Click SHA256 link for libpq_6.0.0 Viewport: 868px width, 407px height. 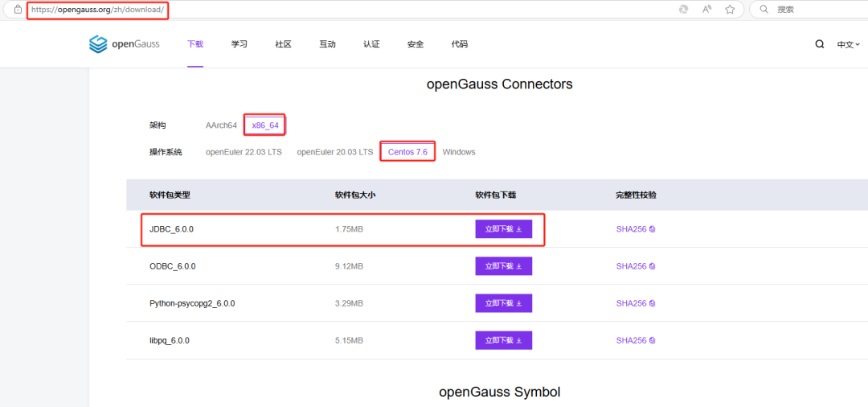pyautogui.click(x=631, y=340)
